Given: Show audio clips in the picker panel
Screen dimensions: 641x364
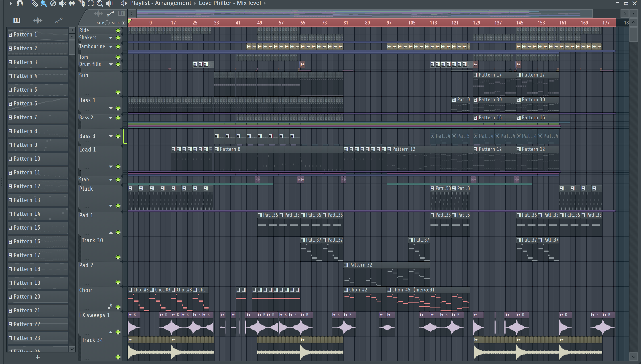Looking at the screenshot, I should click(37, 20).
